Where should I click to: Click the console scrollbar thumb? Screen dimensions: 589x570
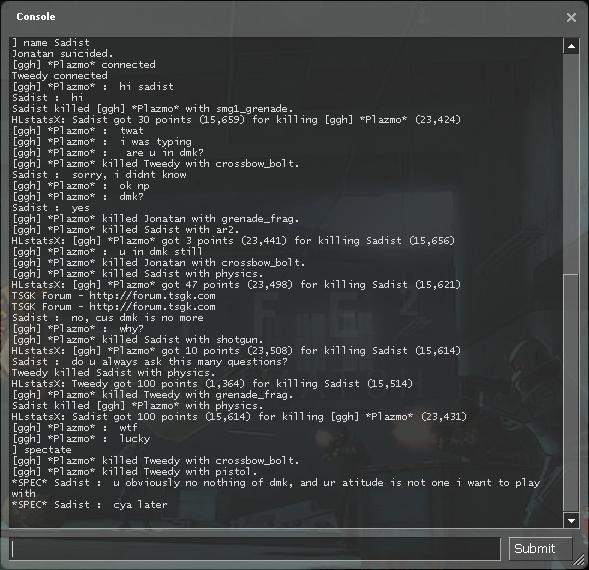coord(571,393)
